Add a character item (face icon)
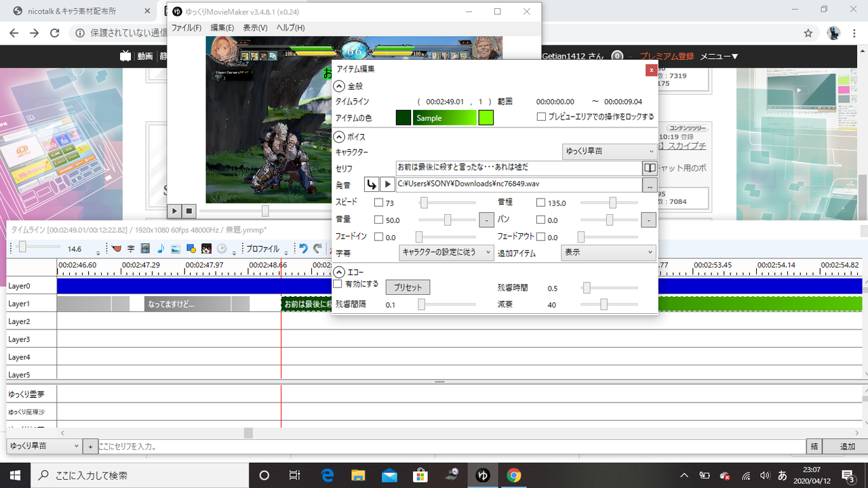Screen dimensions: 868x488 click(x=205, y=249)
